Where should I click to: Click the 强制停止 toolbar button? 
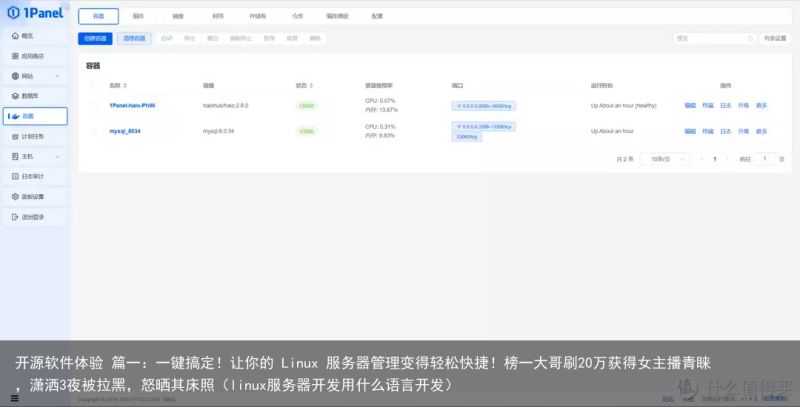pos(241,38)
